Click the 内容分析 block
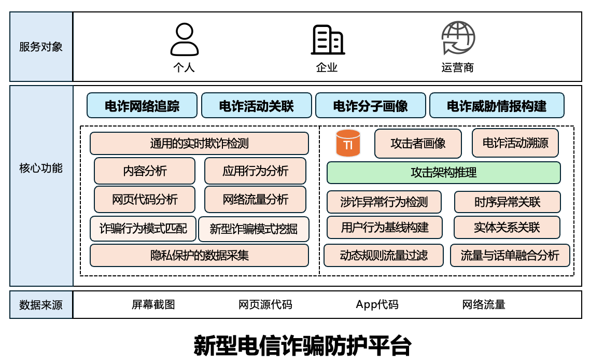Screen dimensions: 590x364 [x=145, y=171]
